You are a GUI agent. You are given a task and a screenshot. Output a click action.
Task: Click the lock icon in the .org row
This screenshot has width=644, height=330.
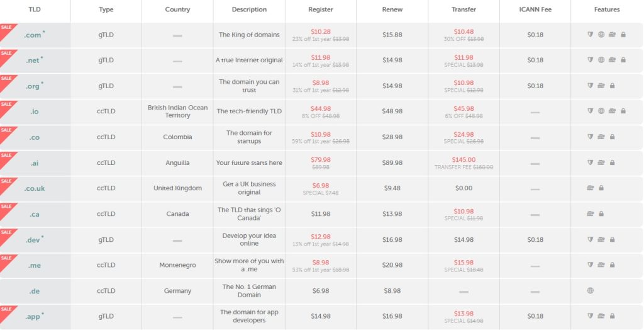(612, 86)
